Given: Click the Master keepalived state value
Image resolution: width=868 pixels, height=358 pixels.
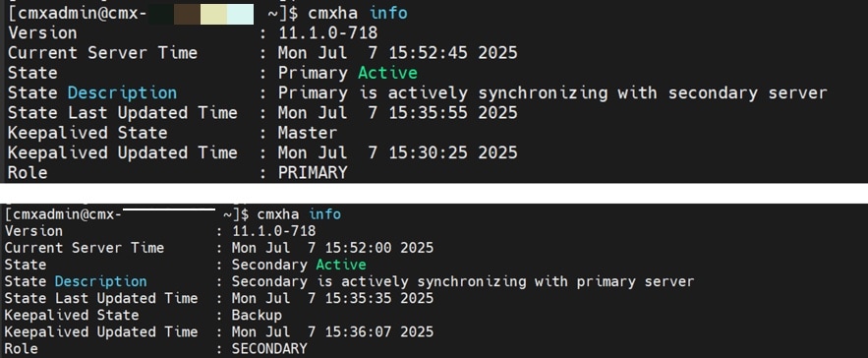Looking at the screenshot, I should click(x=308, y=133).
